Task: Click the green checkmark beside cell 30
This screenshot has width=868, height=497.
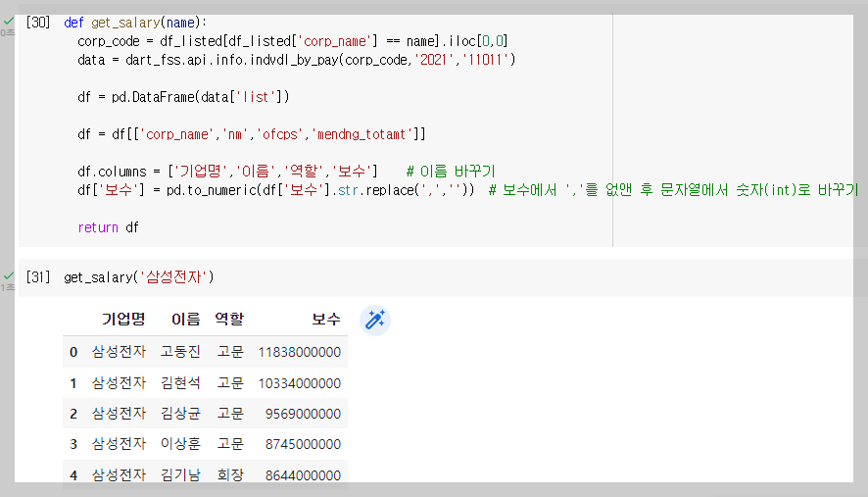Action: click(9, 21)
